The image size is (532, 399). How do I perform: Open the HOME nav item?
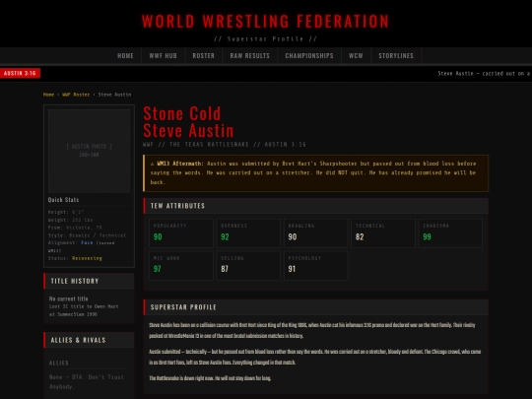125,55
